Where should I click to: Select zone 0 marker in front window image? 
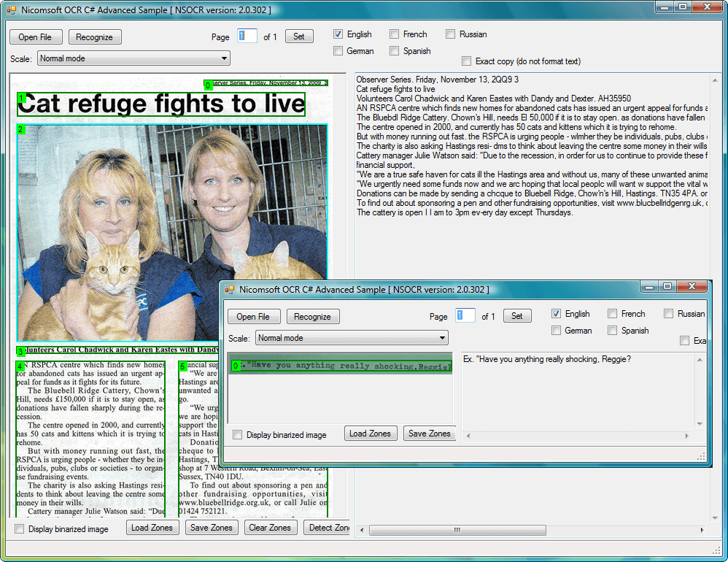pyautogui.click(x=236, y=366)
